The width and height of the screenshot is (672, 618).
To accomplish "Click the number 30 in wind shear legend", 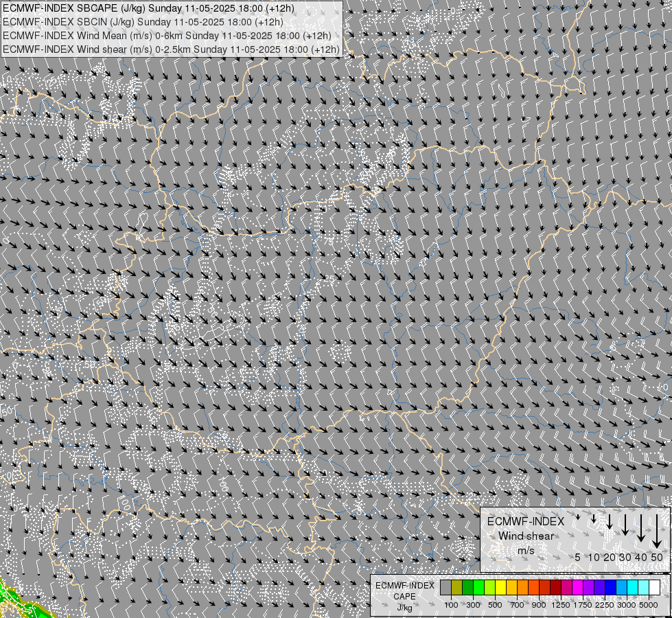I will [x=625, y=558].
